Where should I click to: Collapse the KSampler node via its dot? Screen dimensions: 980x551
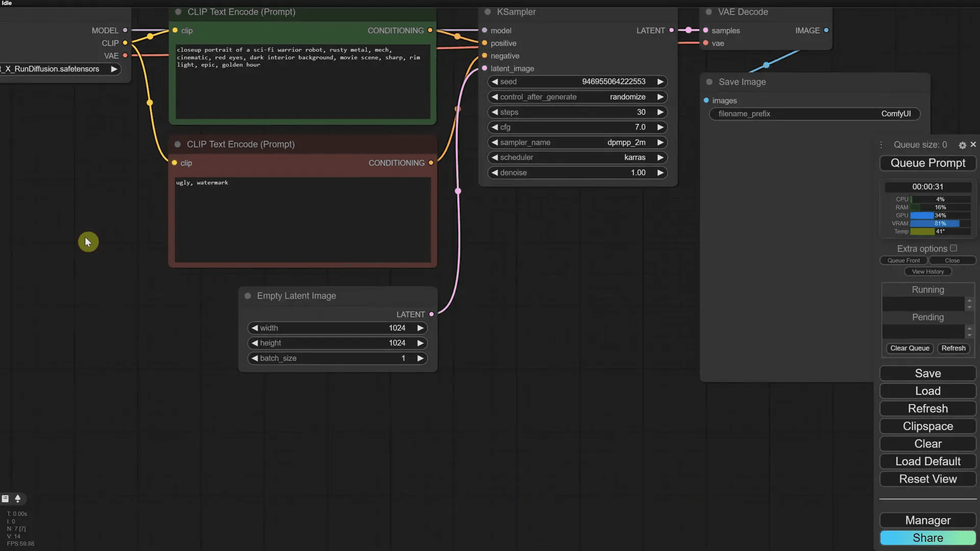coord(487,12)
